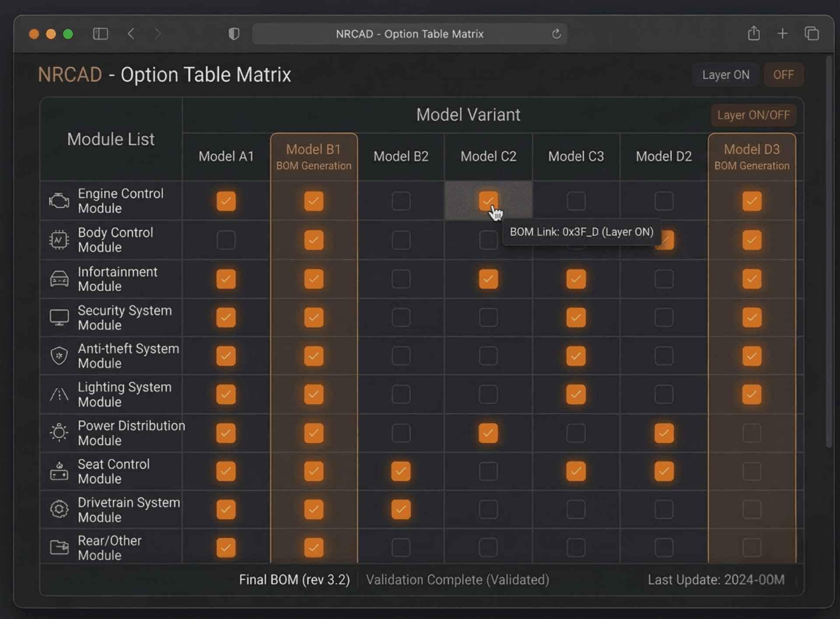
Task: Click the Seat Control Module icon
Action: pyautogui.click(x=59, y=471)
